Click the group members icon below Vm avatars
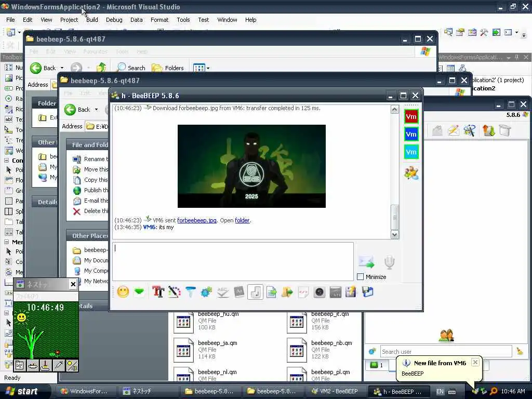Image resolution: width=532 pixels, height=399 pixels. [411, 173]
